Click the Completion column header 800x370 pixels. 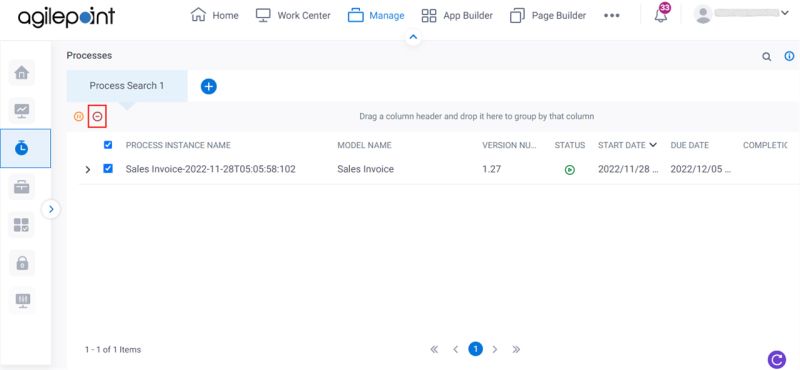(x=765, y=145)
